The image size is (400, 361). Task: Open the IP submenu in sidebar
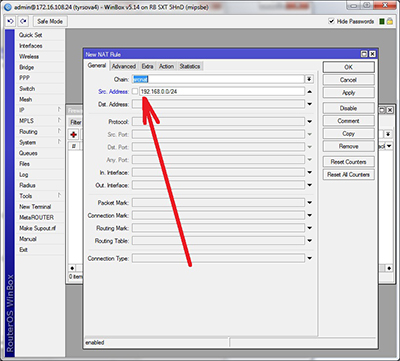[x=40, y=110]
